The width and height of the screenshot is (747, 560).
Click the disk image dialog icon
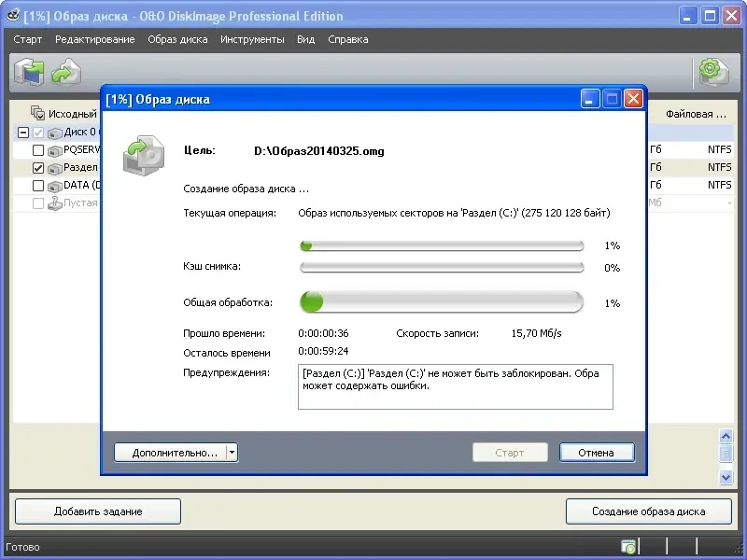144,155
